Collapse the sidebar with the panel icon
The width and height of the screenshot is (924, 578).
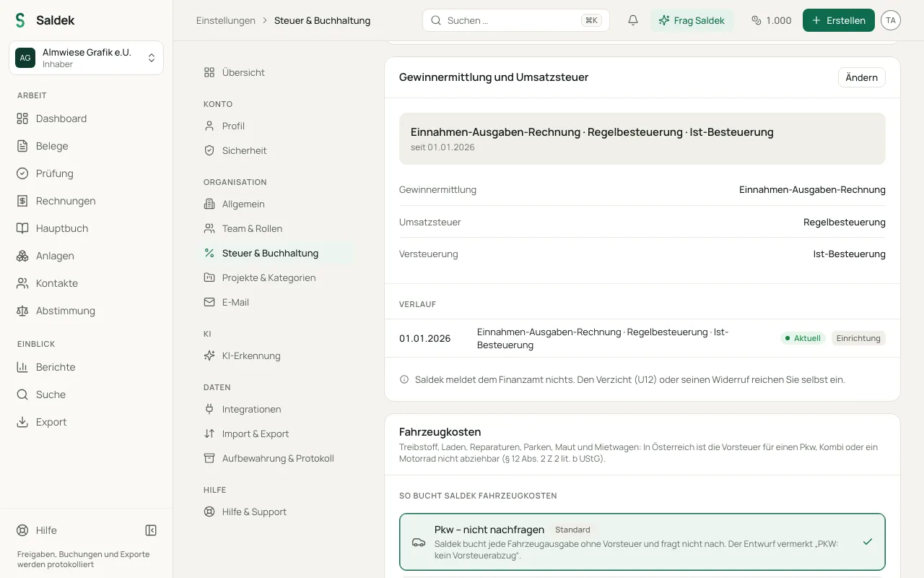click(x=151, y=530)
